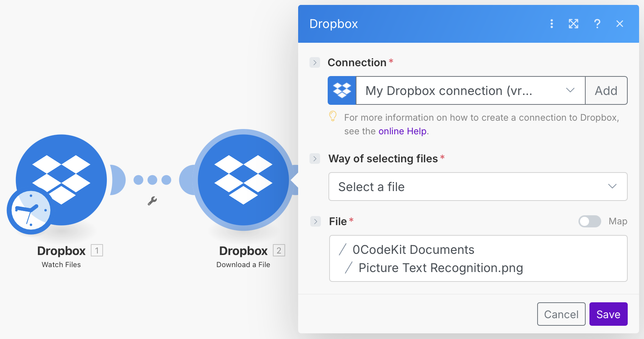
Task: Open the My Dropbox connection dropdown
Action: coord(470,90)
